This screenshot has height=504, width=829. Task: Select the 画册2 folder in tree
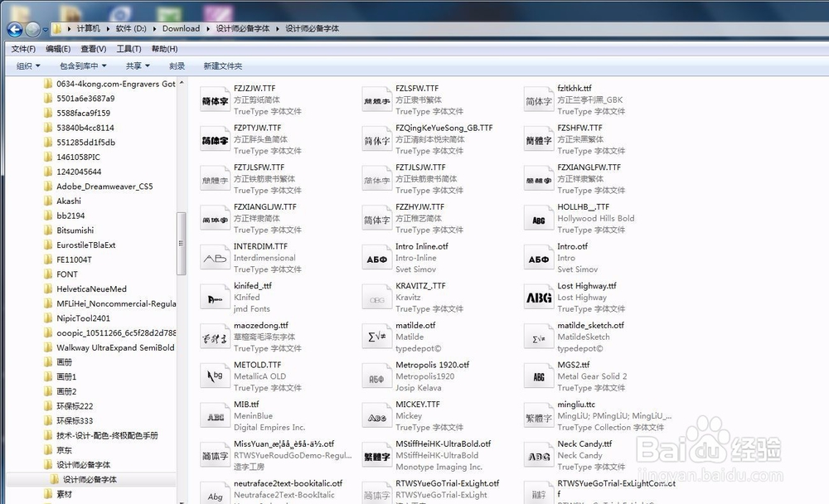point(66,391)
